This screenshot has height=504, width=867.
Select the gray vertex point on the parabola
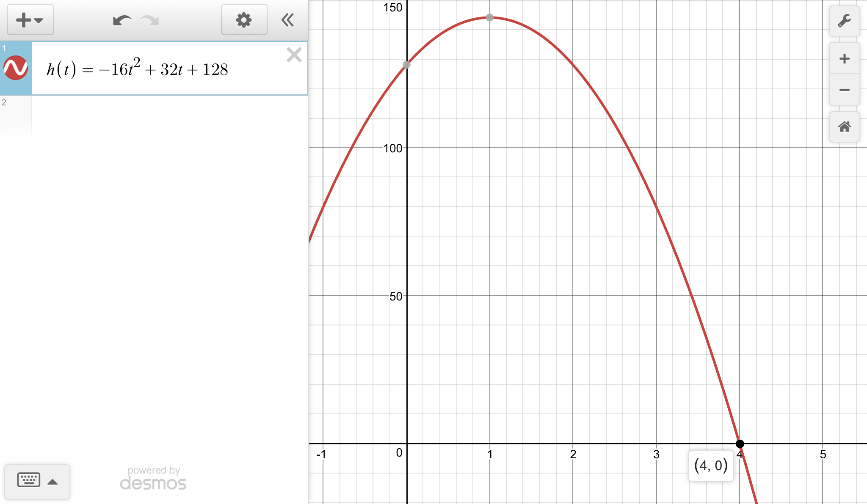pos(490,17)
